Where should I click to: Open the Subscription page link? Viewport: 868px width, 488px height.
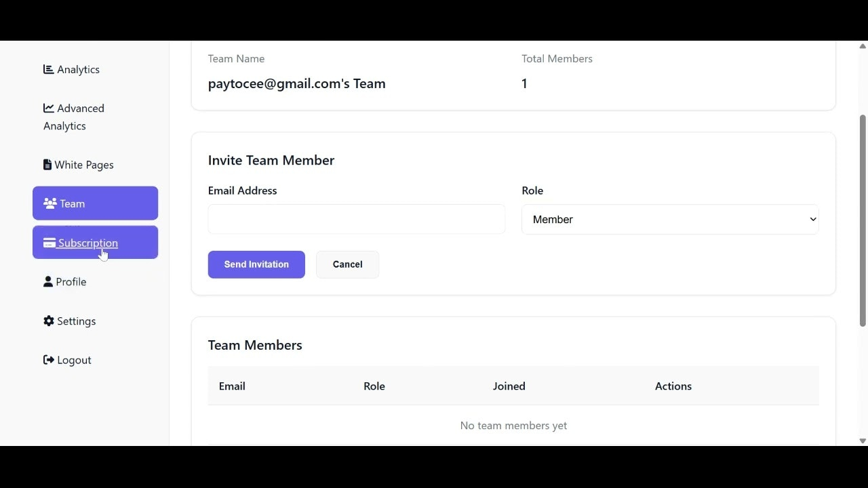point(88,243)
